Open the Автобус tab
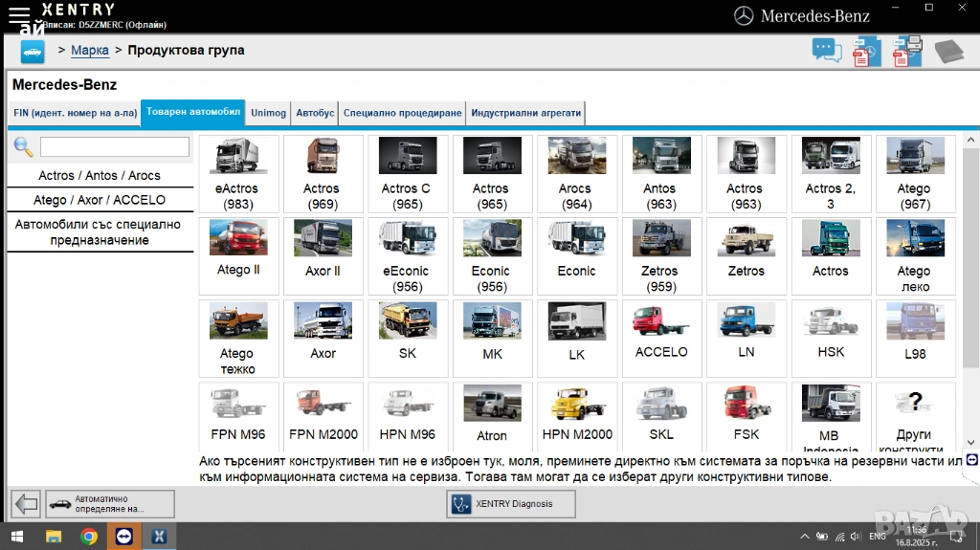Viewport: 980px width, 550px height. (315, 113)
